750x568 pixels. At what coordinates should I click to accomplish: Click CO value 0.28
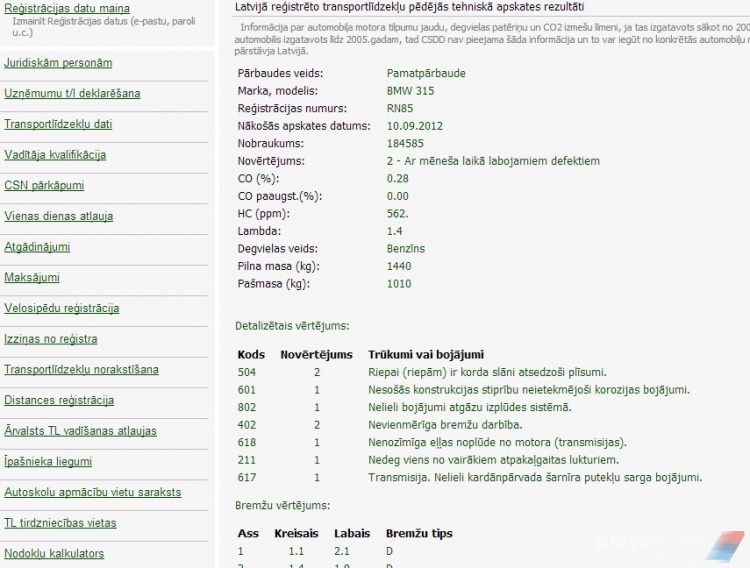[397, 178]
